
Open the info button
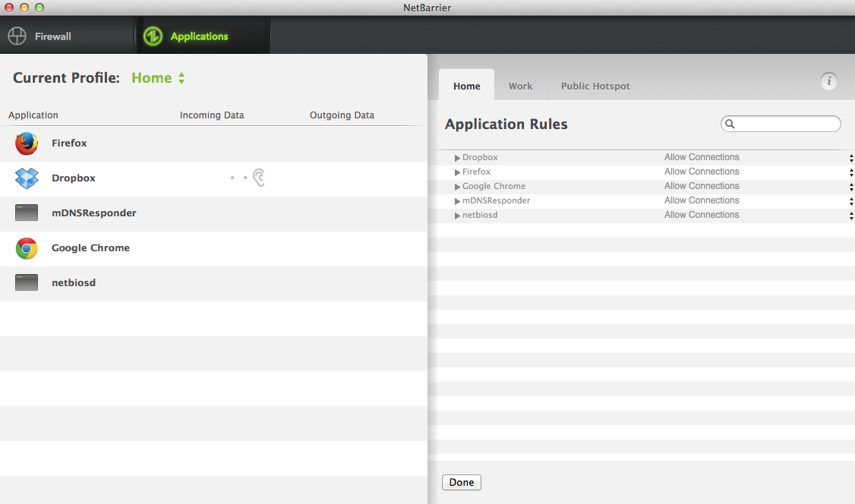coord(829,81)
